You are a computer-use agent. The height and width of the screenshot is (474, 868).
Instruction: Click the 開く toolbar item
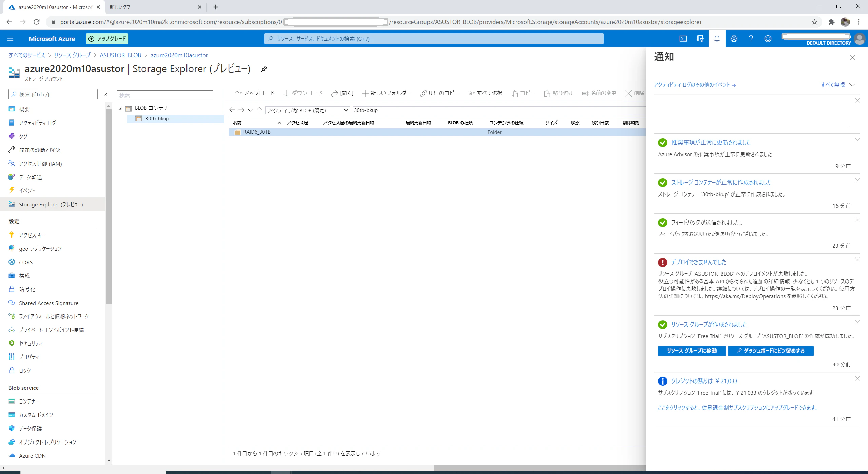[x=342, y=93]
